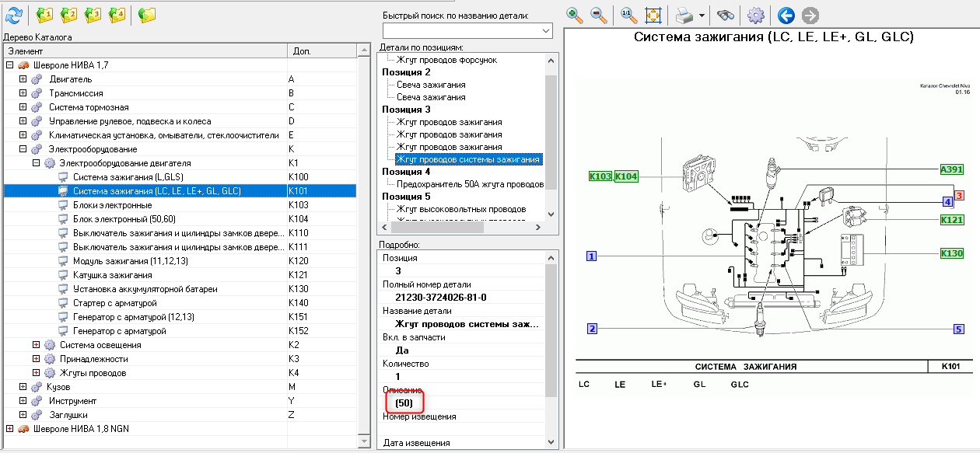The width and height of the screenshot is (980, 453).
Task: Click the folder icon numbered 3
Action: (x=93, y=14)
